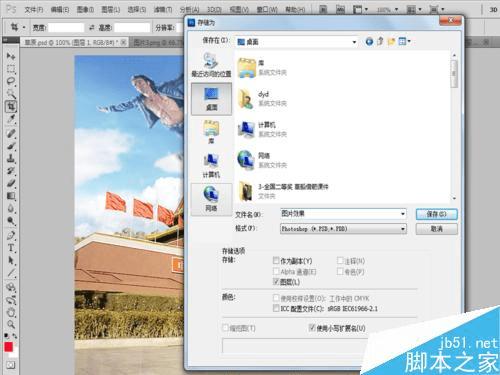Open the 图像(I) menu

pos(85,10)
